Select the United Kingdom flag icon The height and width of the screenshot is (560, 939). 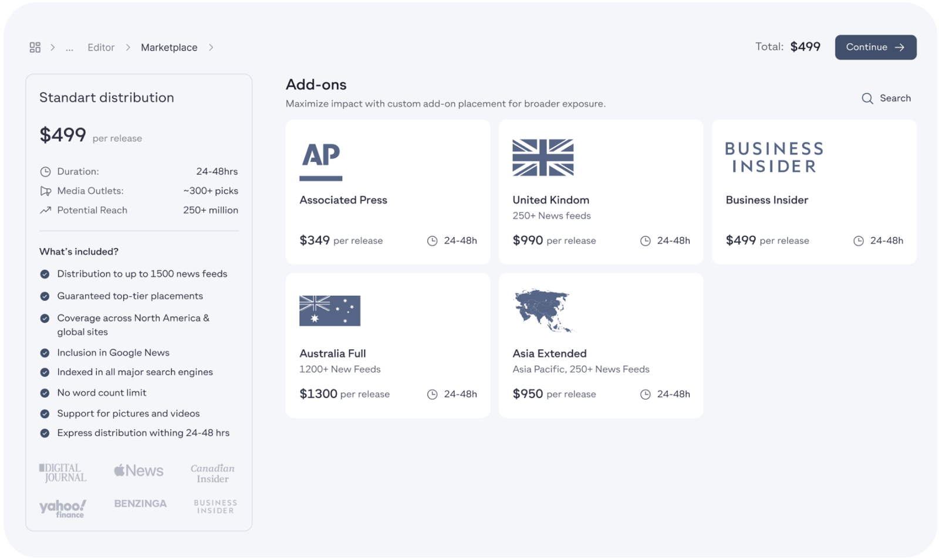[543, 158]
